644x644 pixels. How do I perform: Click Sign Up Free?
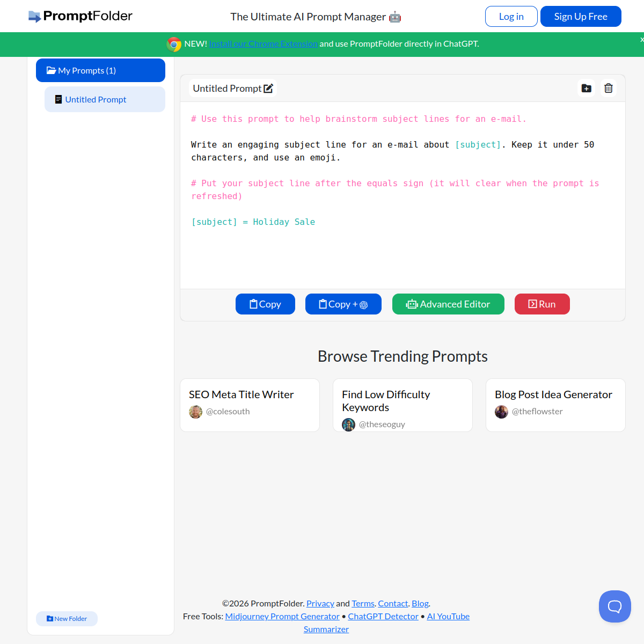pyautogui.click(x=580, y=16)
